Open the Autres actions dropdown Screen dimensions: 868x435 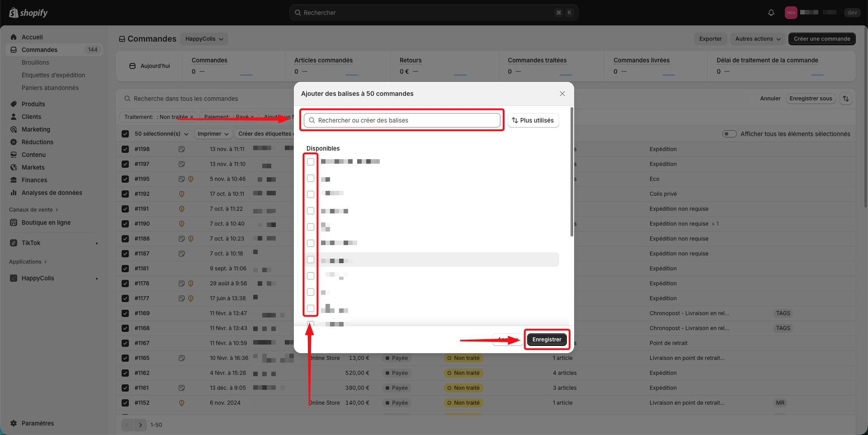pyautogui.click(x=758, y=39)
